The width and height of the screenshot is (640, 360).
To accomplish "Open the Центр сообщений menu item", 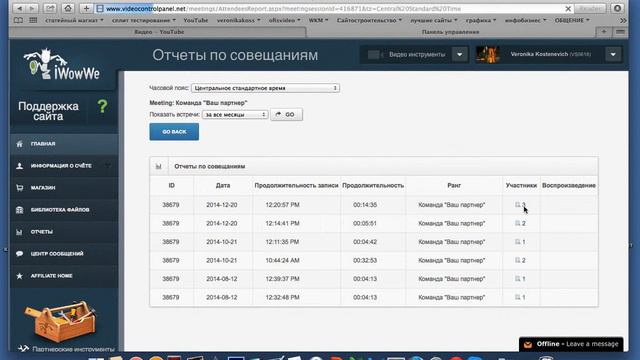I will click(64, 253).
